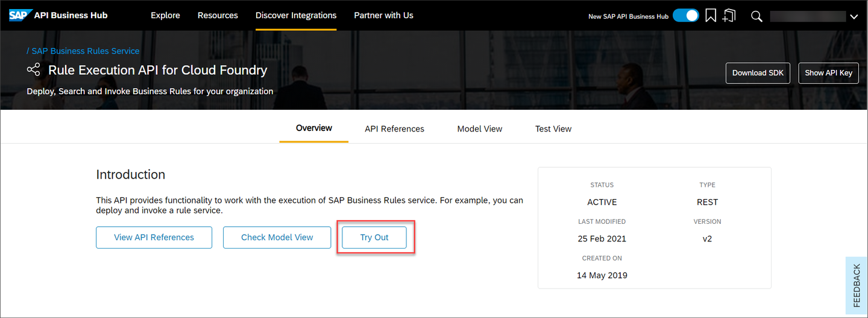Switch to the Overview tab

314,128
